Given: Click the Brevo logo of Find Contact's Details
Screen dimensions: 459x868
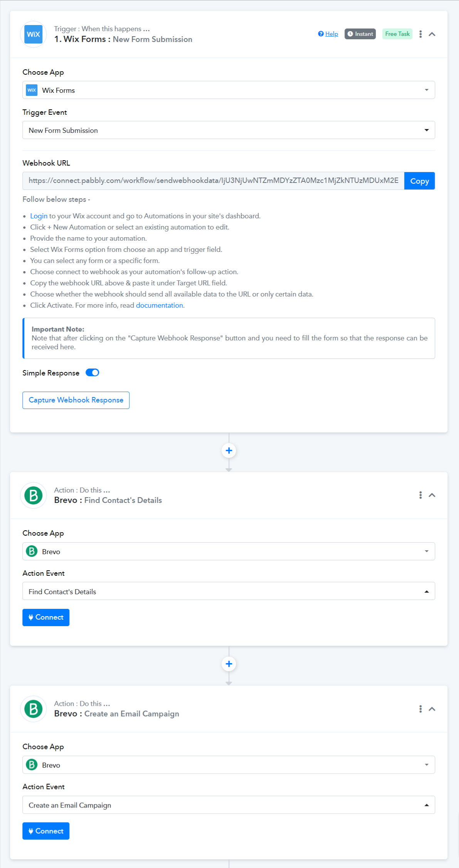Looking at the screenshot, I should click(34, 495).
